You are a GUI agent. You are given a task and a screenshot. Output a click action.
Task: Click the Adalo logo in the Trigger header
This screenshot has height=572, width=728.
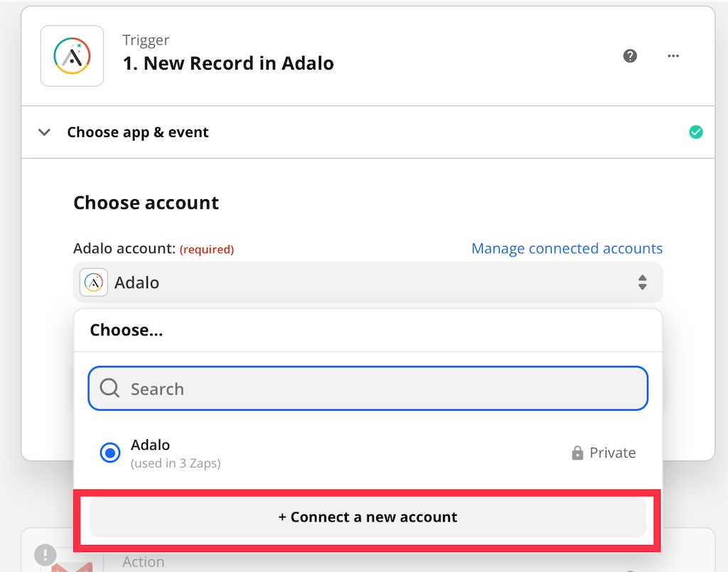point(72,56)
